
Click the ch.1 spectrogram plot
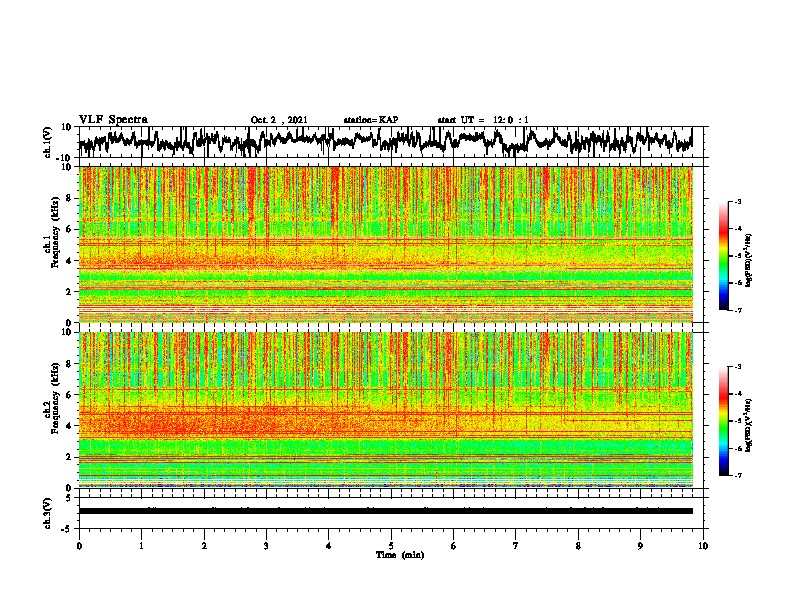(385, 244)
